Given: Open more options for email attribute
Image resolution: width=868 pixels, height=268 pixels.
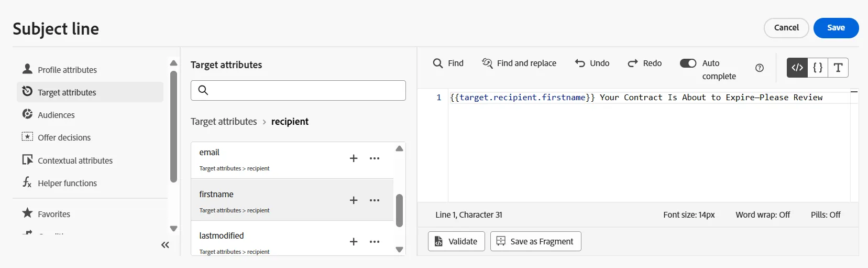Looking at the screenshot, I should pos(375,158).
